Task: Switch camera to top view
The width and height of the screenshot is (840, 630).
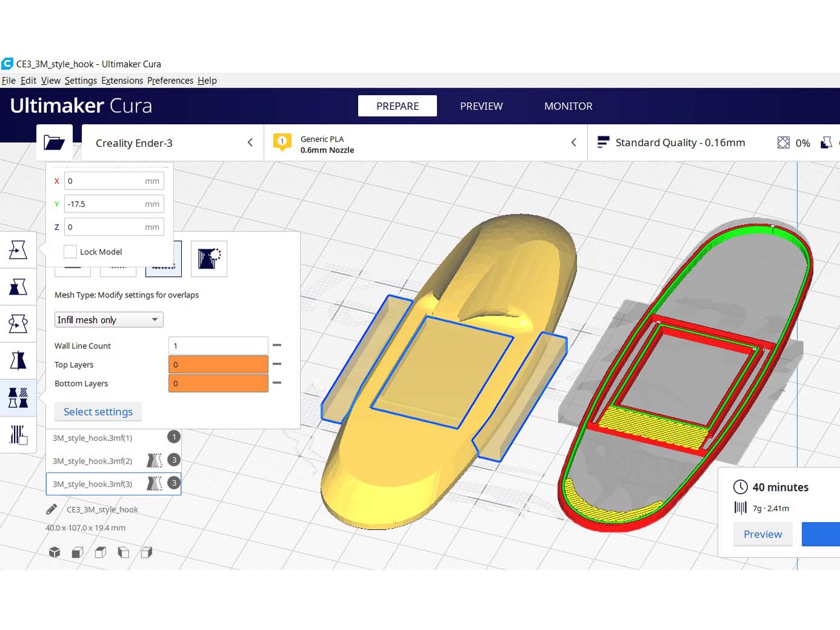Action: tap(101, 552)
